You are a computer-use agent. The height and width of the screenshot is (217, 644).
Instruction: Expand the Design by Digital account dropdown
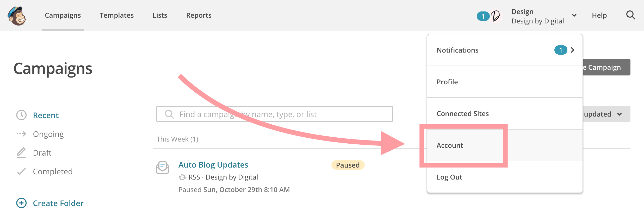[574, 15]
